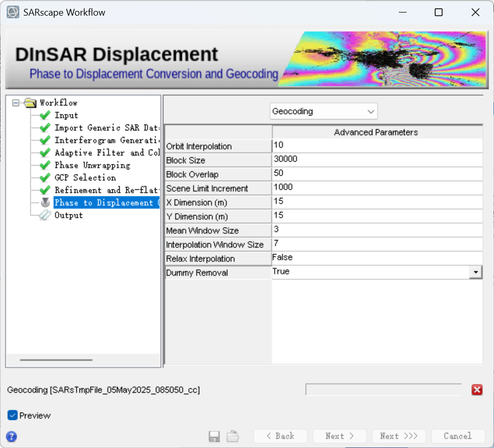Edit the Mean Window Size value 3

tap(377, 230)
